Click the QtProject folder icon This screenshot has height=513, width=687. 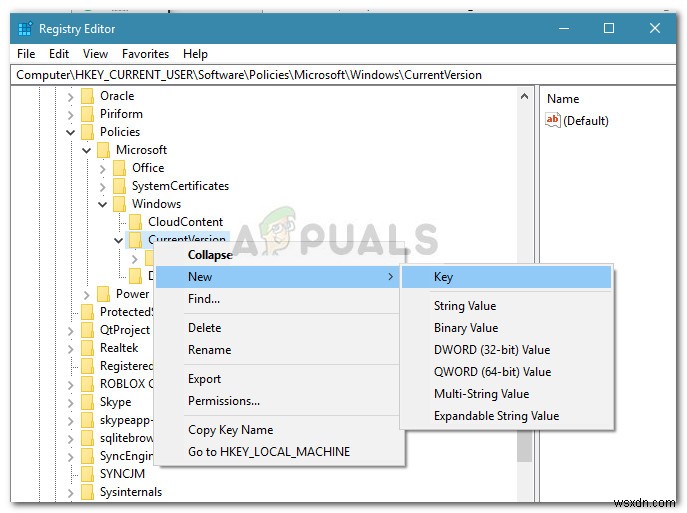[x=88, y=330]
